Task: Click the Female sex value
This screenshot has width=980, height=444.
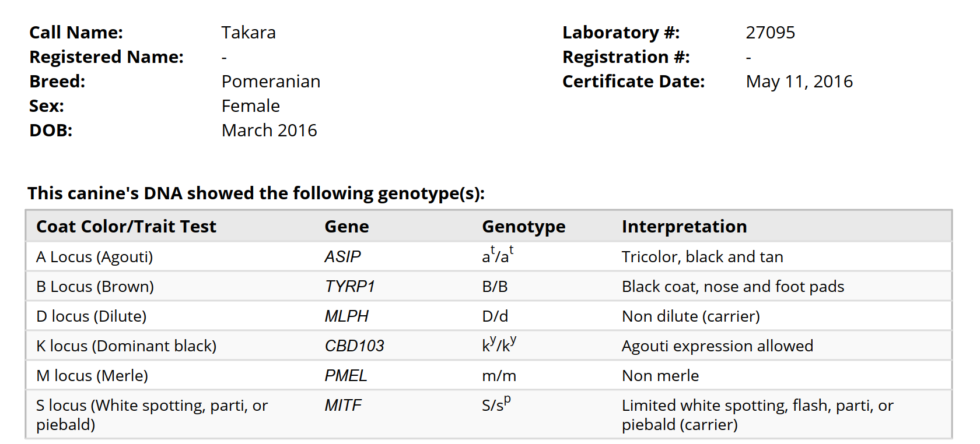Action: click(x=251, y=106)
